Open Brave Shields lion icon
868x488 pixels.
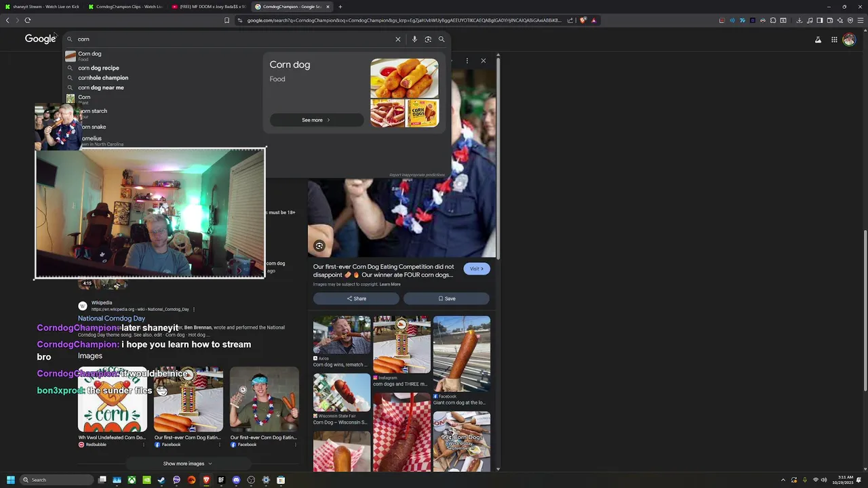coord(583,20)
